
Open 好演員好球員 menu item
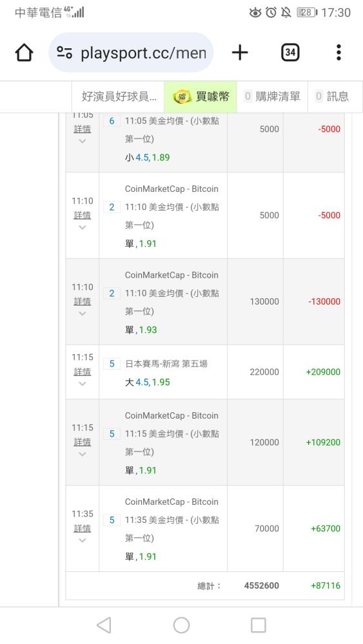119,97
